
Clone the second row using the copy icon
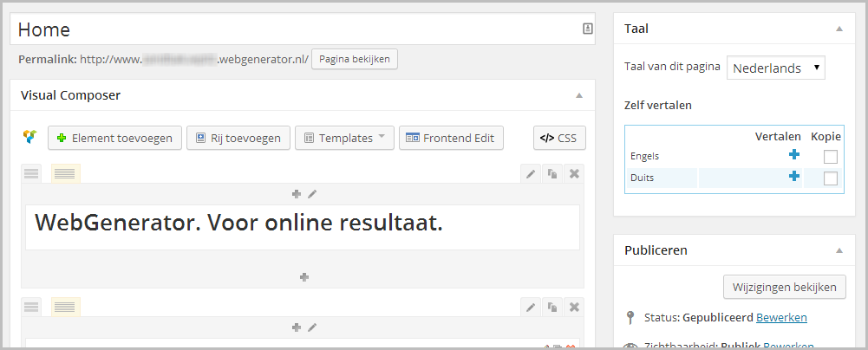click(x=552, y=307)
